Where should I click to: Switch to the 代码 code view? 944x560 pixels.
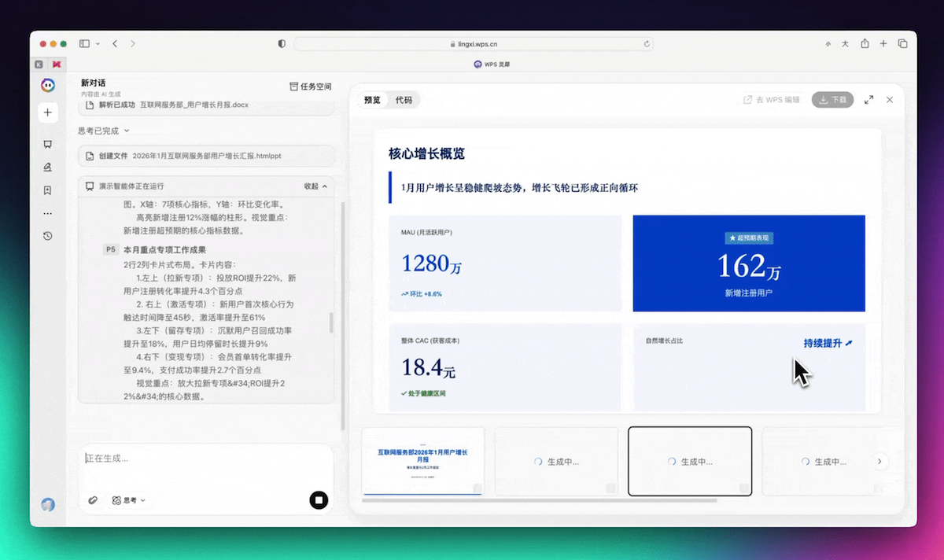[x=404, y=100]
